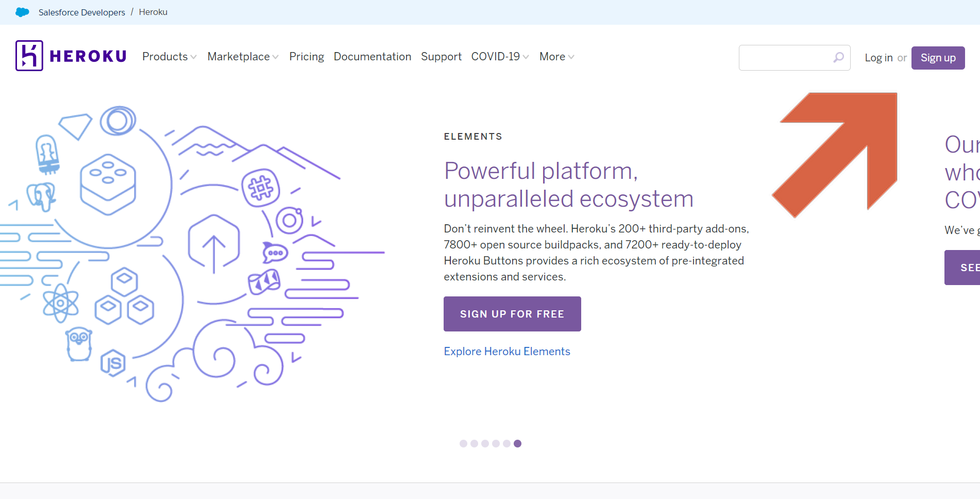Open the Documentation page
Screen dimensions: 980x499
(x=373, y=57)
